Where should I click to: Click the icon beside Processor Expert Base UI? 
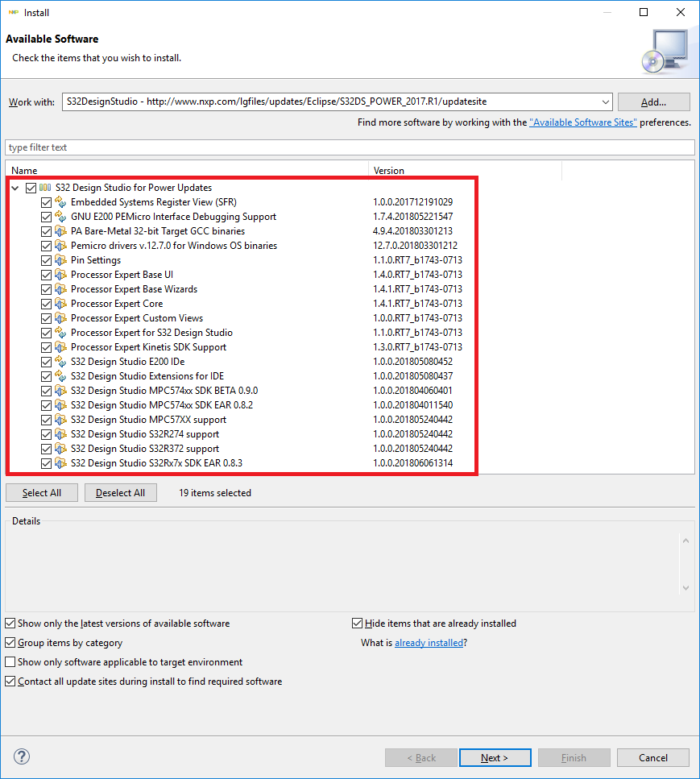(60, 275)
